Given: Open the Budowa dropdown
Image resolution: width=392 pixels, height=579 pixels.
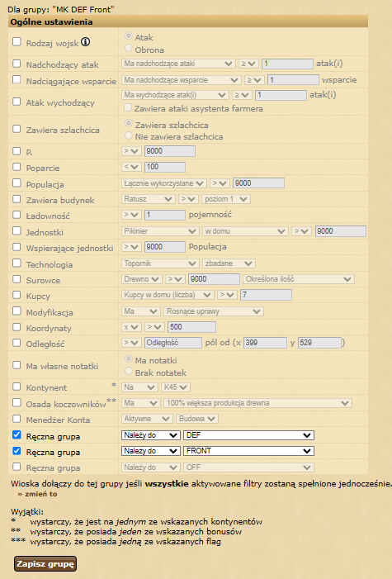Looking at the screenshot, I should (x=197, y=419).
